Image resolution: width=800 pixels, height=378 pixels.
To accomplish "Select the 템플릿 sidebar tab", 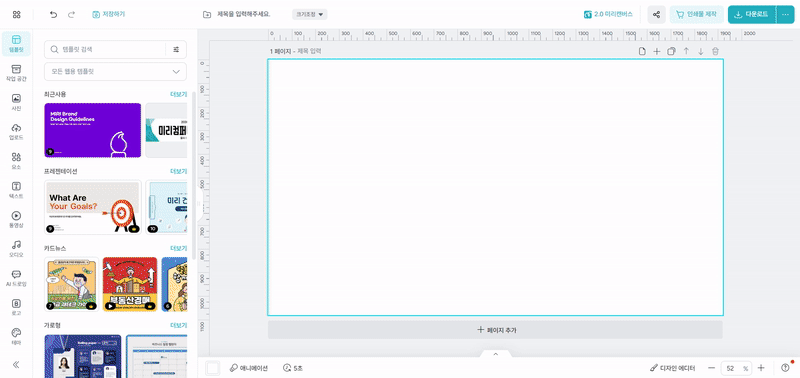I will (x=16, y=43).
